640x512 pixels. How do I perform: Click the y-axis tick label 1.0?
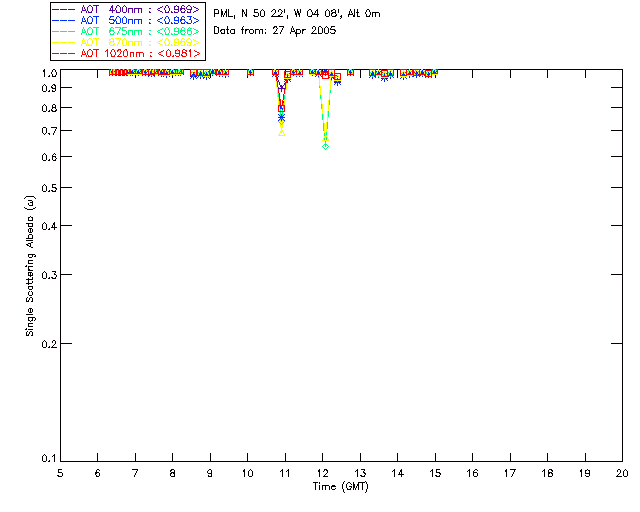pyautogui.click(x=49, y=73)
